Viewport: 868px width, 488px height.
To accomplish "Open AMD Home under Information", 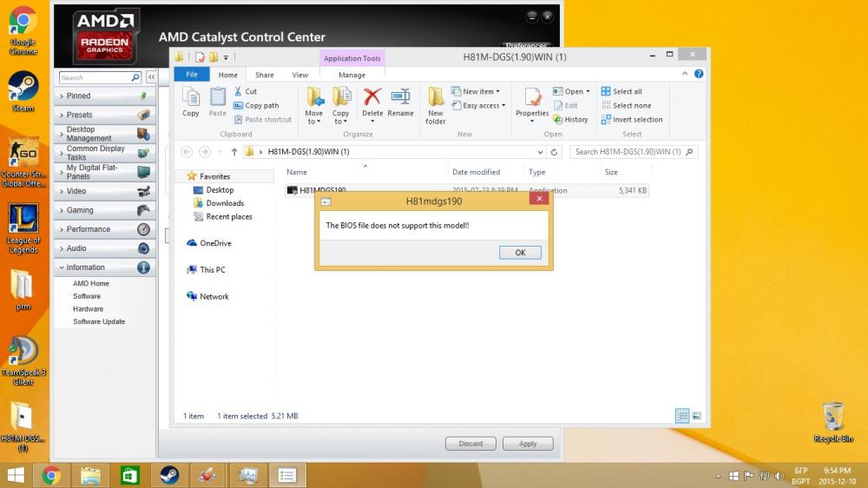I will point(91,283).
